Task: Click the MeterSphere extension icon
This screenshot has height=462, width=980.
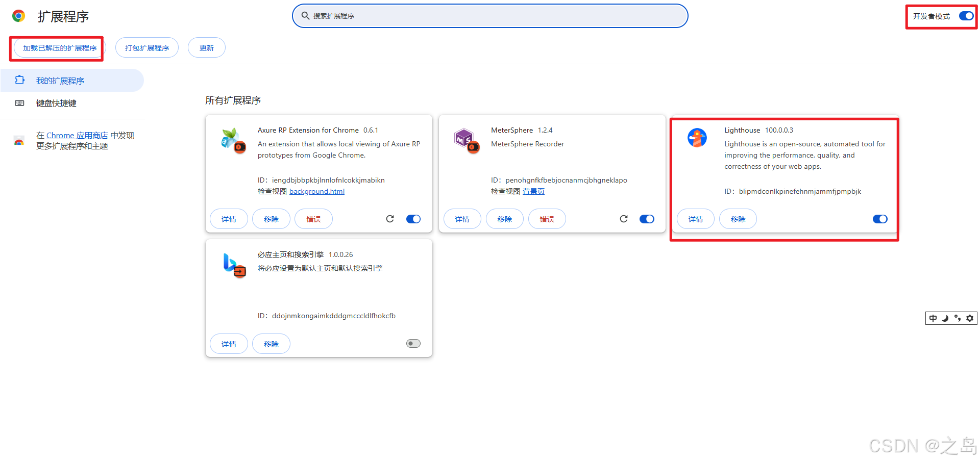Action: coord(467,140)
